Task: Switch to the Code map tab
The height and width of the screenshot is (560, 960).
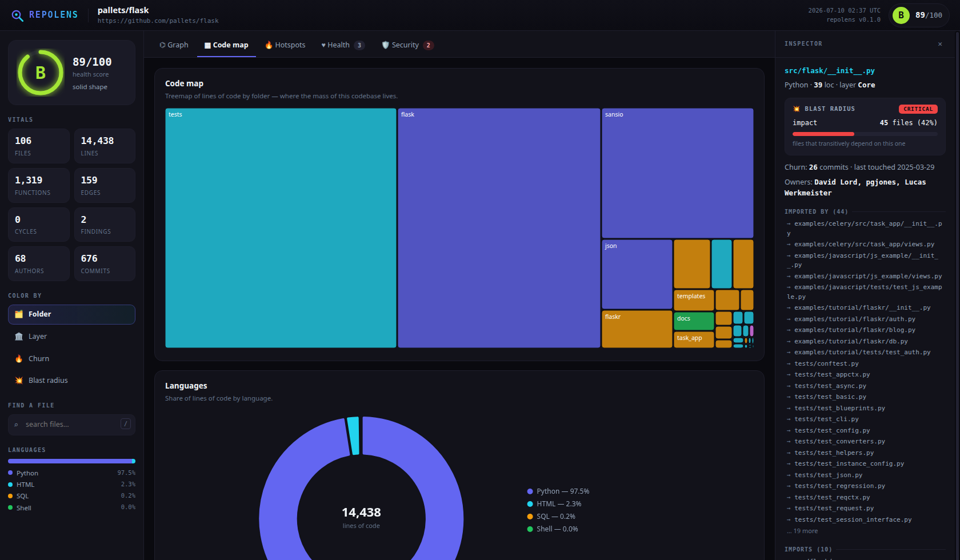Action: point(226,45)
